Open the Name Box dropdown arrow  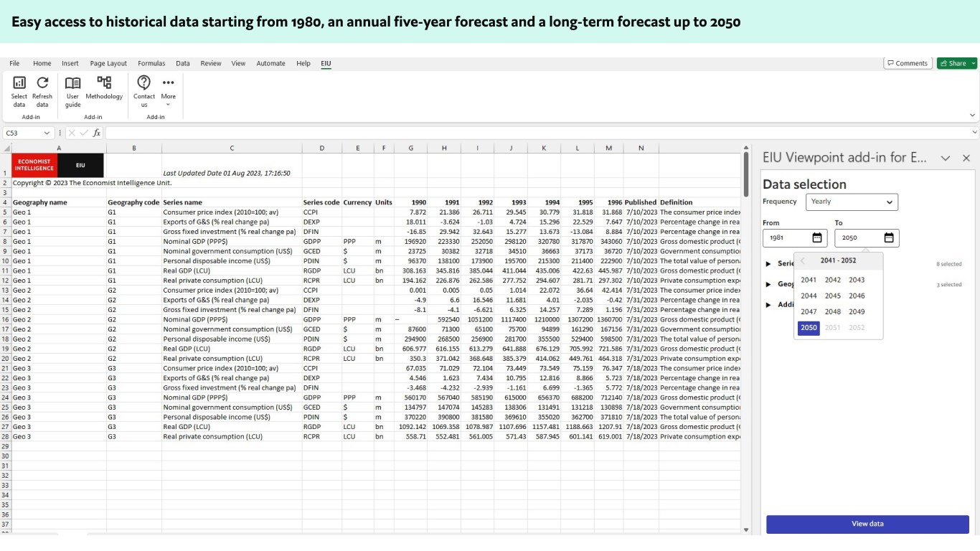pyautogui.click(x=47, y=133)
